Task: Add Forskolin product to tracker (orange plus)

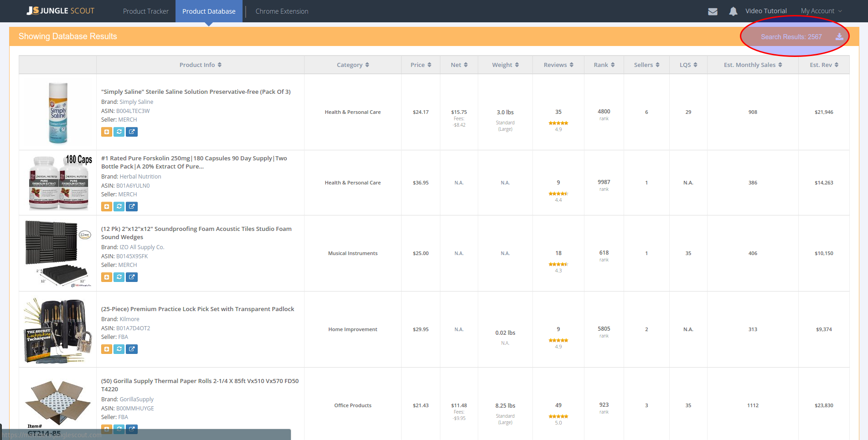Action: (x=107, y=206)
